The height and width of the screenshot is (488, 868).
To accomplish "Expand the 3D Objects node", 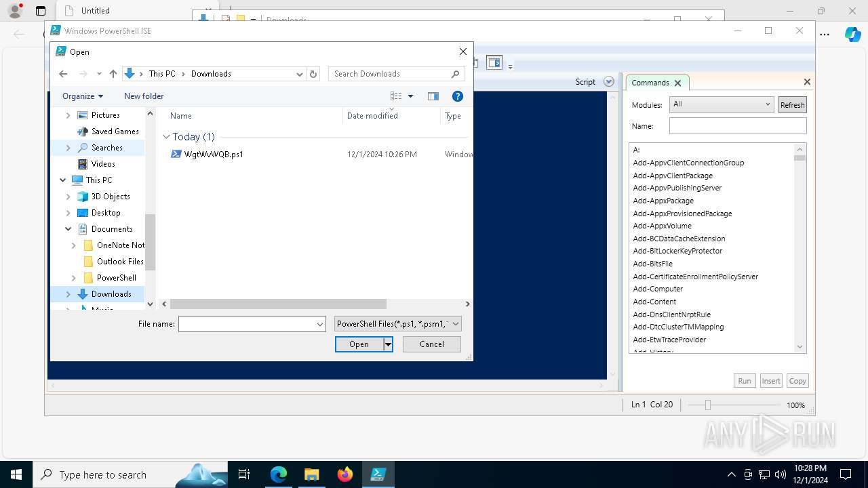I will point(68,197).
